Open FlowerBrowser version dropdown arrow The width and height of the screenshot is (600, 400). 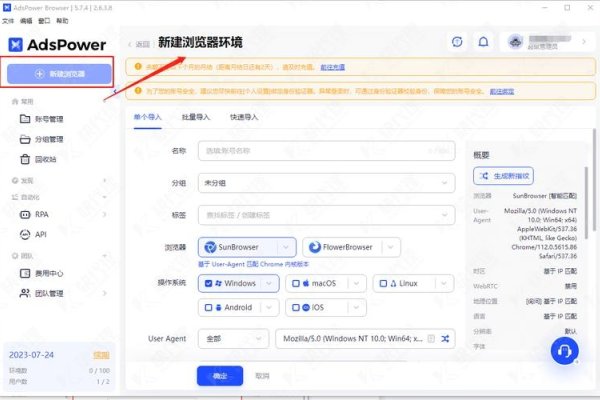pos(391,247)
